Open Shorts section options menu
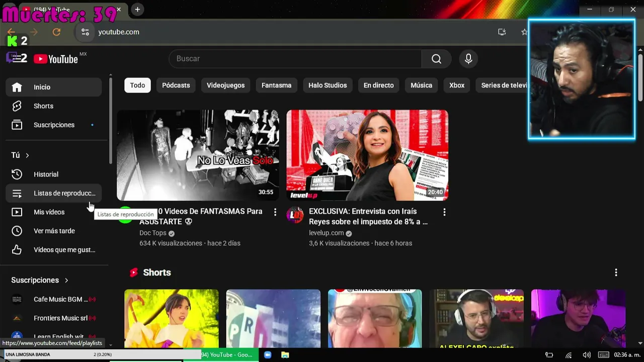The width and height of the screenshot is (644, 362). coord(616,273)
